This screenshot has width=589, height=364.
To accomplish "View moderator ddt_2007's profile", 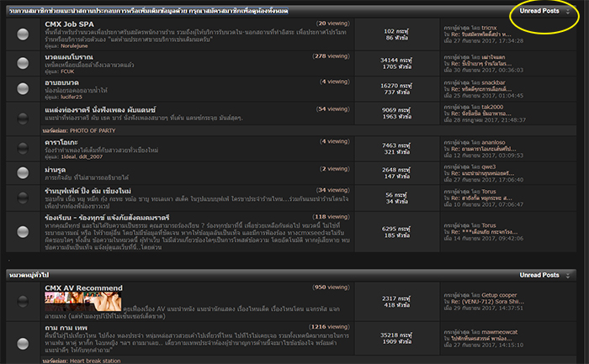I will 91,156.
